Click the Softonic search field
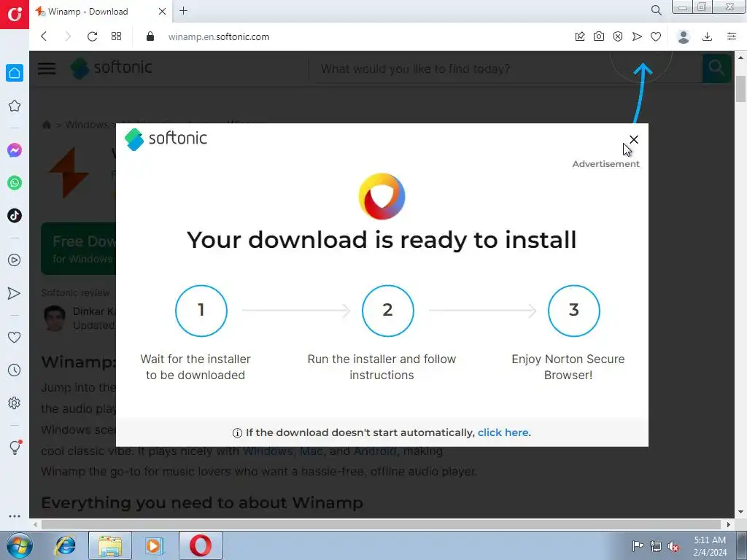747x560 pixels. 505,69
